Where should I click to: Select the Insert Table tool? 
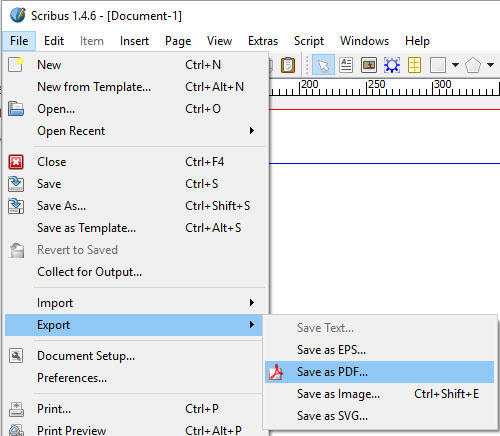point(414,65)
